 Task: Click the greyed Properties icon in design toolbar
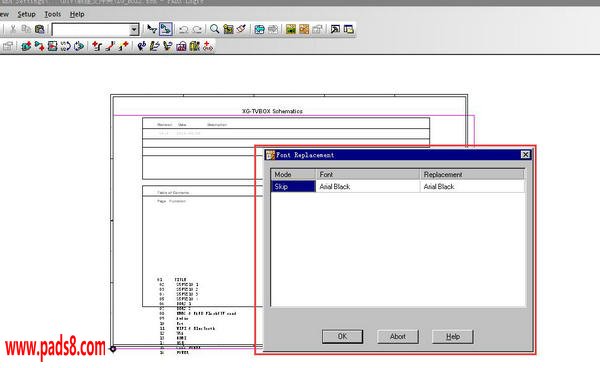8,46
